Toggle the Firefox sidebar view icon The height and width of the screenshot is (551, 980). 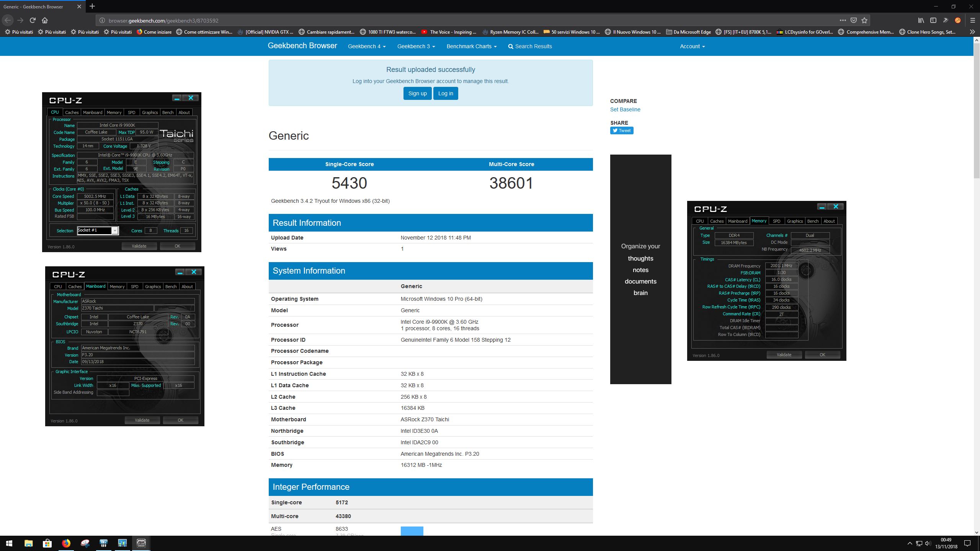click(933, 20)
